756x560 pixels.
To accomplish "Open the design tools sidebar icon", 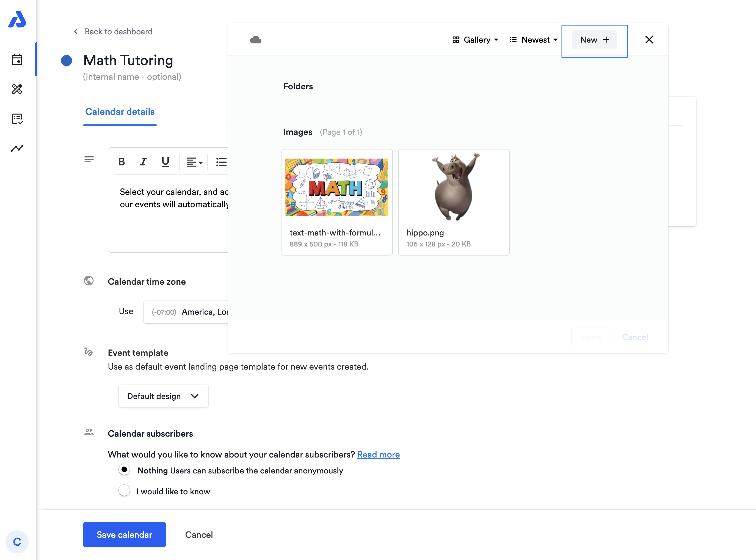I will 17,89.
